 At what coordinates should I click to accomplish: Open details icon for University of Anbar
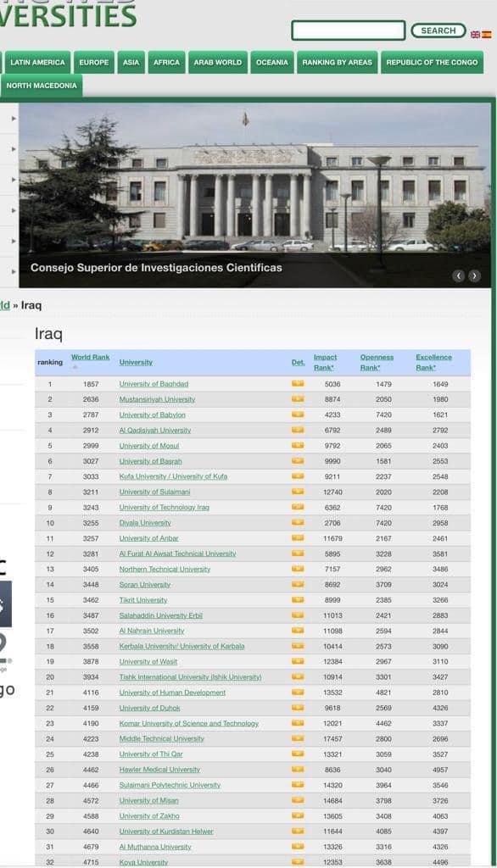298,538
